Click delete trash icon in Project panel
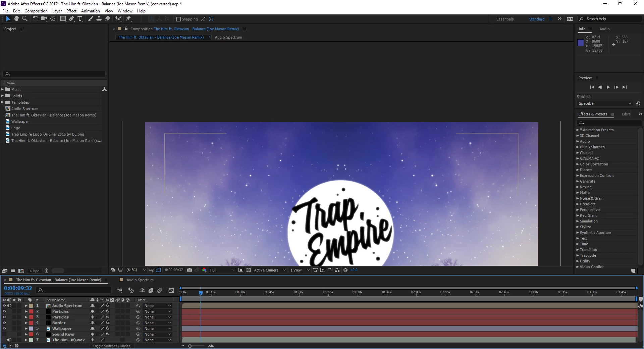 click(x=47, y=271)
